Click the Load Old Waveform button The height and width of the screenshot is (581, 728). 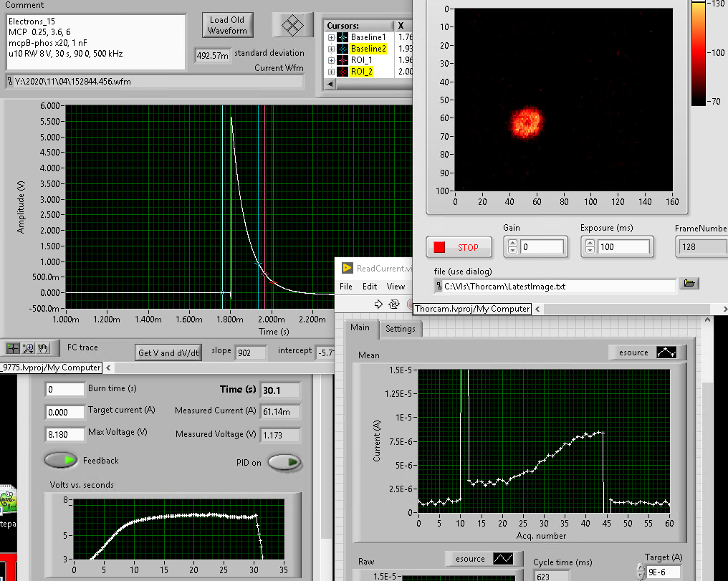pyautogui.click(x=227, y=25)
